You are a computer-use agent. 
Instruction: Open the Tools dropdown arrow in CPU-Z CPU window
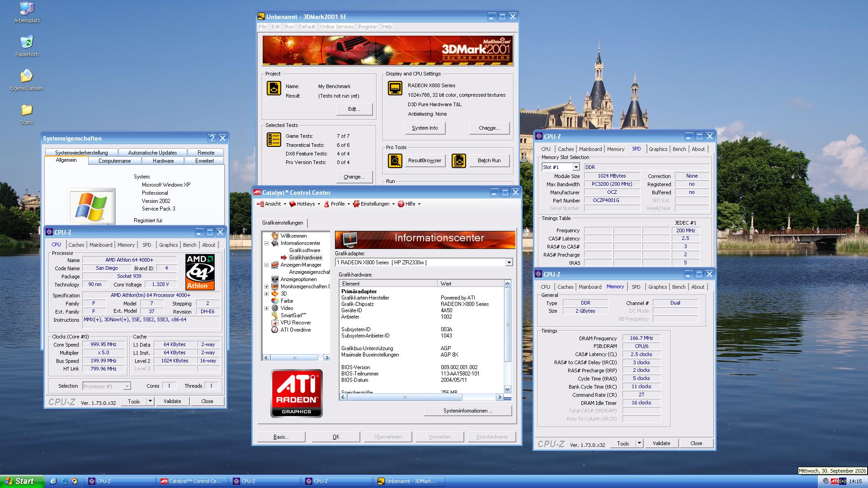[x=150, y=401]
